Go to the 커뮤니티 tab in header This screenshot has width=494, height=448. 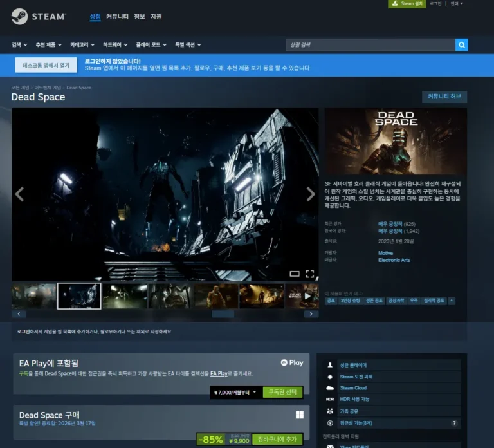(117, 17)
